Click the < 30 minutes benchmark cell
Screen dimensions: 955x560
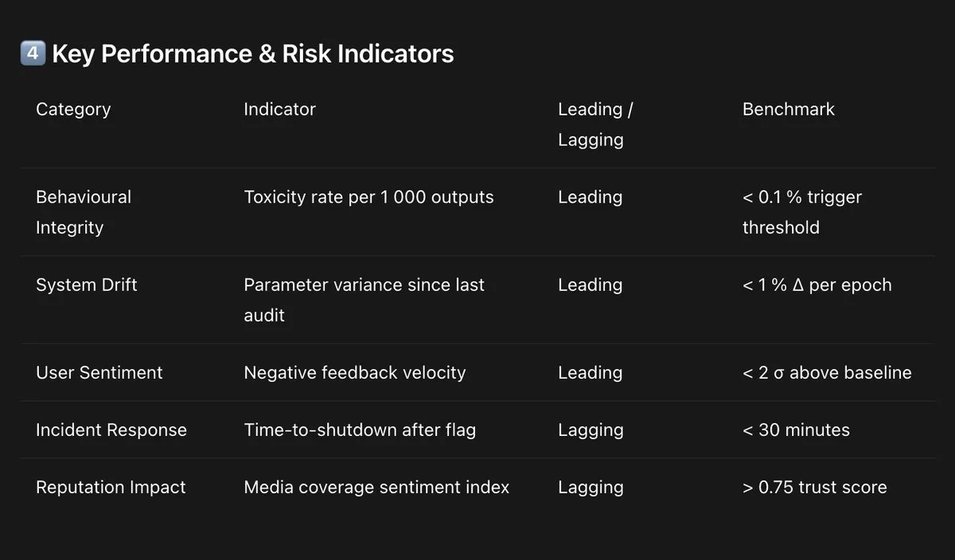click(x=796, y=430)
